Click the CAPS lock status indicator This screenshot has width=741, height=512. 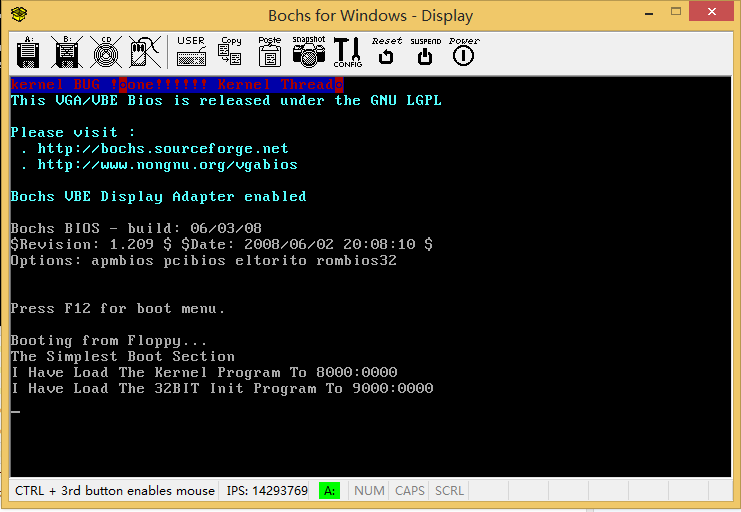(410, 491)
